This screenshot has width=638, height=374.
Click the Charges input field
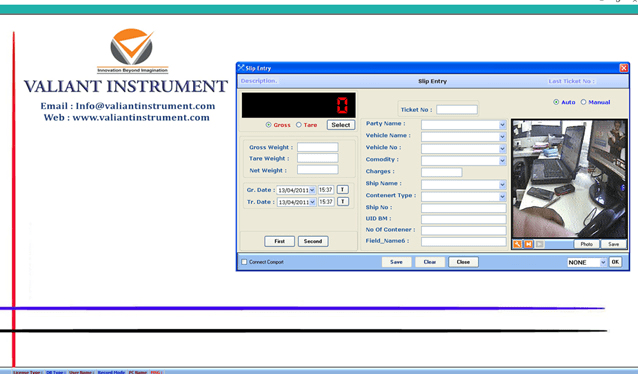point(441,172)
